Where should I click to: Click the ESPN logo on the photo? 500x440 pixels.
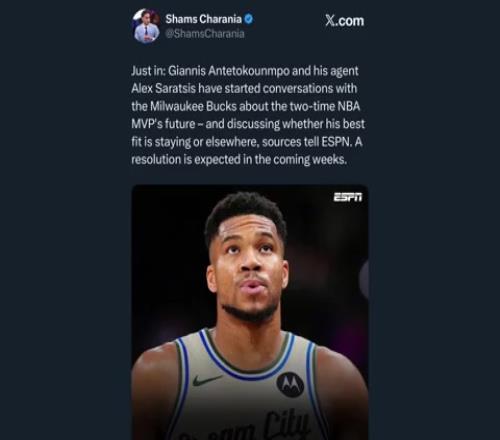(348, 197)
